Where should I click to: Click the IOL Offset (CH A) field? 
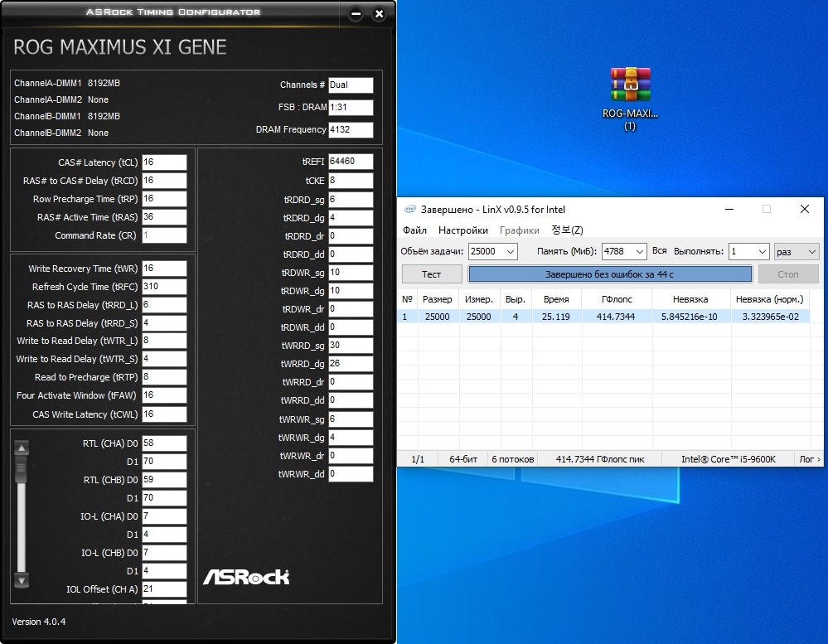coord(164,589)
